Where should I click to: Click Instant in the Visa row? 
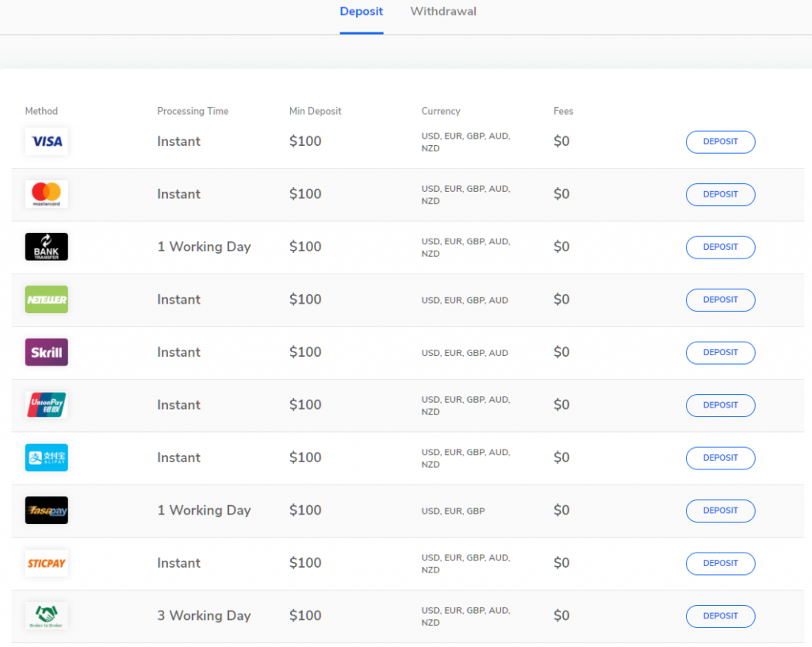pyautogui.click(x=178, y=141)
